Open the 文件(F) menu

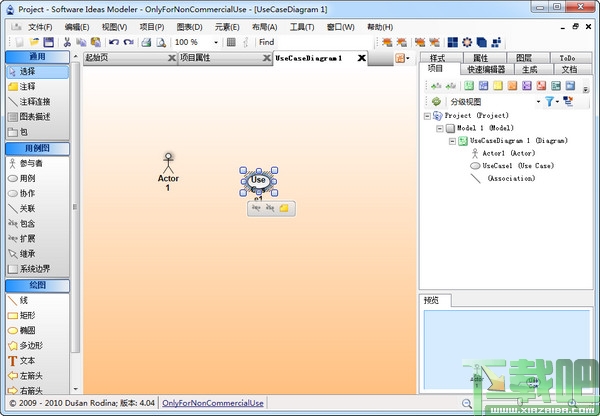tap(40, 27)
